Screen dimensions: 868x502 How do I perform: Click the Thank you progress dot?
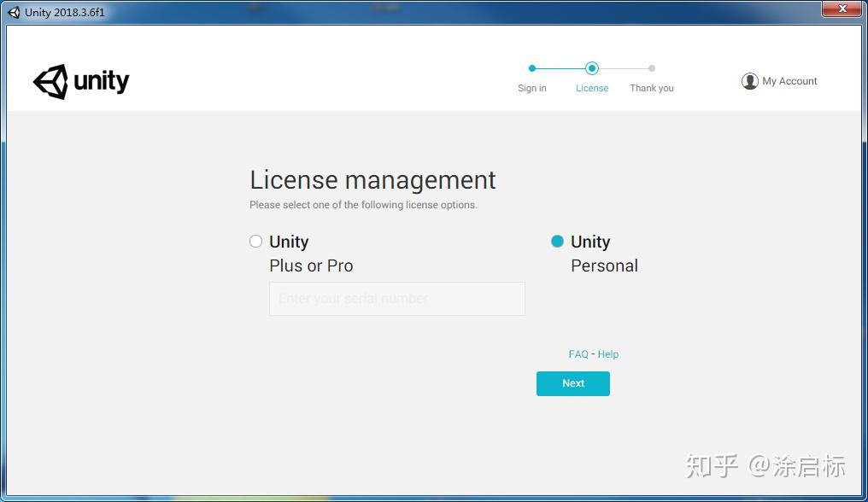[652, 68]
